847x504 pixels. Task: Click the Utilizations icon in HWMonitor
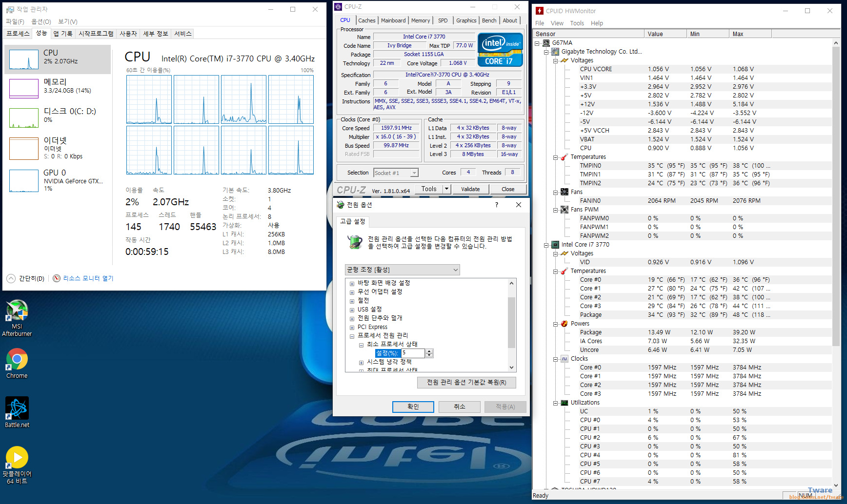click(x=565, y=403)
